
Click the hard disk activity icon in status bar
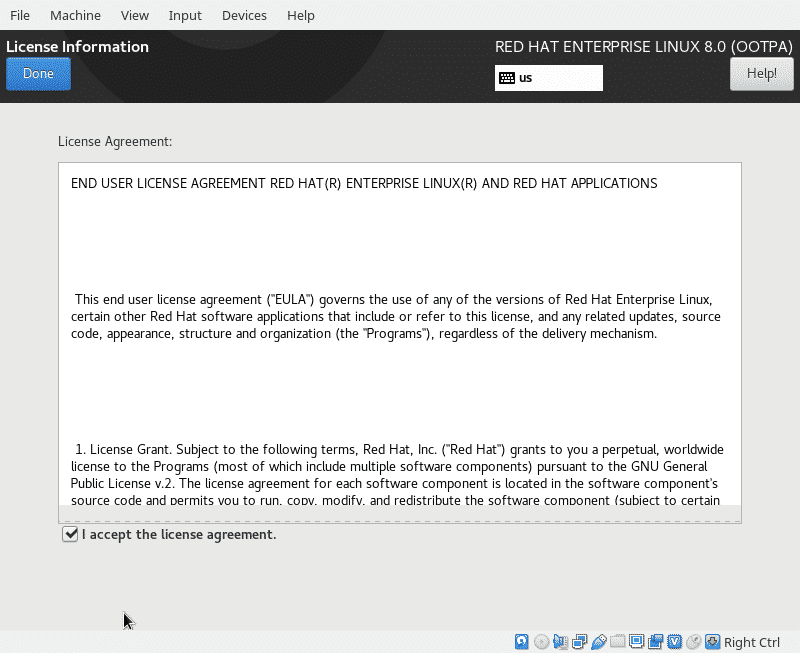(x=521, y=641)
